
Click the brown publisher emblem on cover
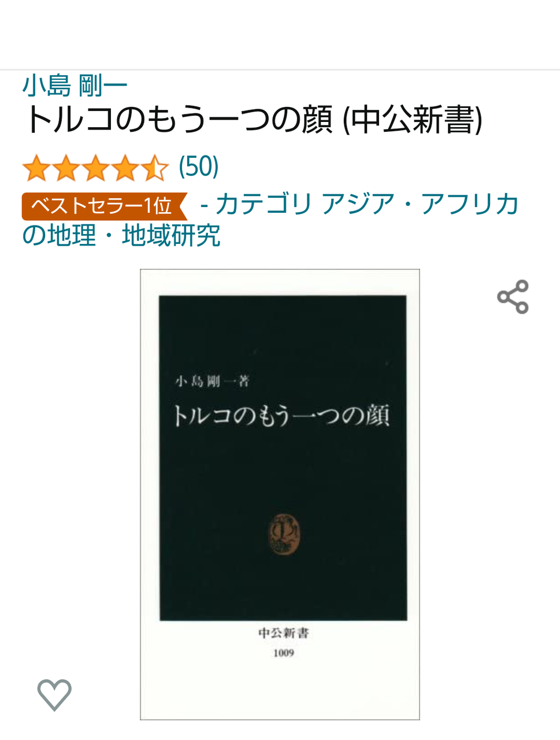pos(284,533)
